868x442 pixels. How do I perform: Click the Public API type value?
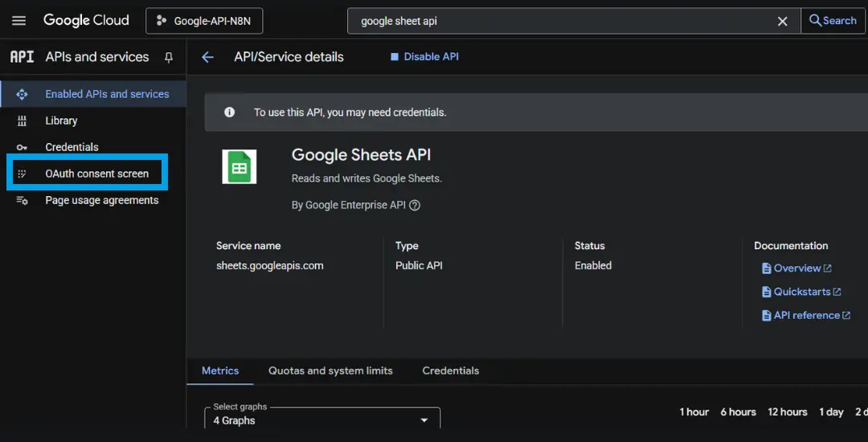click(419, 265)
